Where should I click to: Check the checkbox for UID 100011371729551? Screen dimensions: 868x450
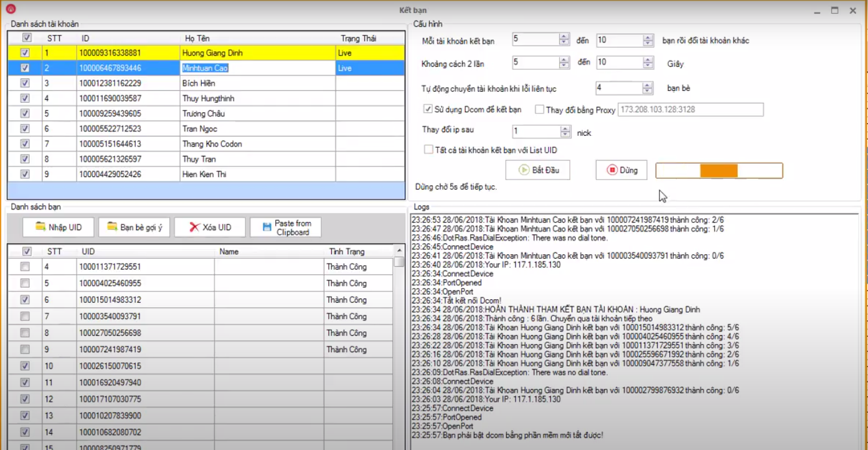25,267
